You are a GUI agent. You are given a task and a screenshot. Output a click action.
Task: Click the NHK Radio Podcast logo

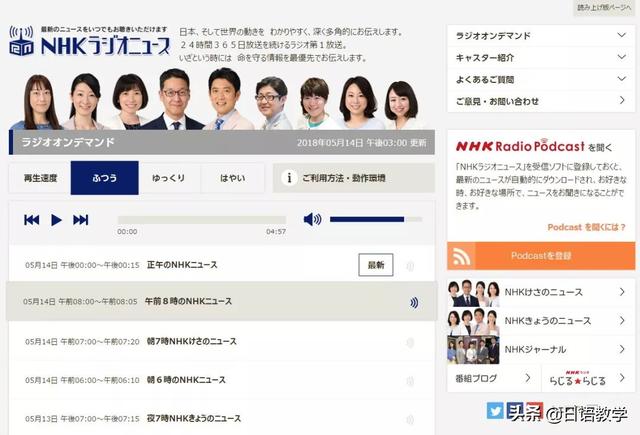click(520, 146)
